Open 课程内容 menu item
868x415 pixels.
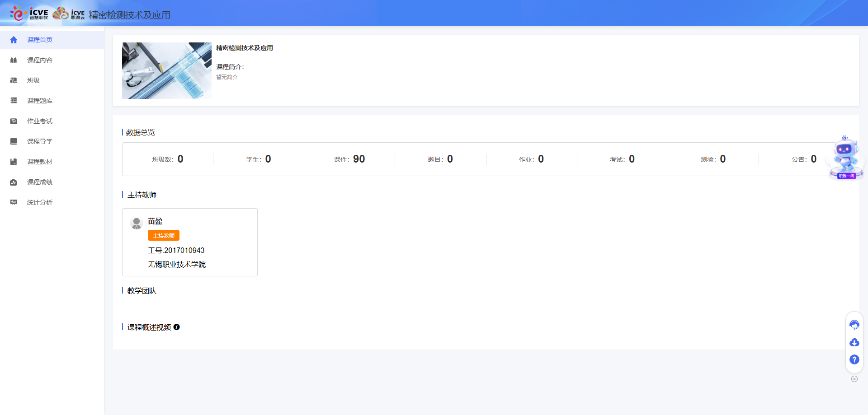[52, 60]
